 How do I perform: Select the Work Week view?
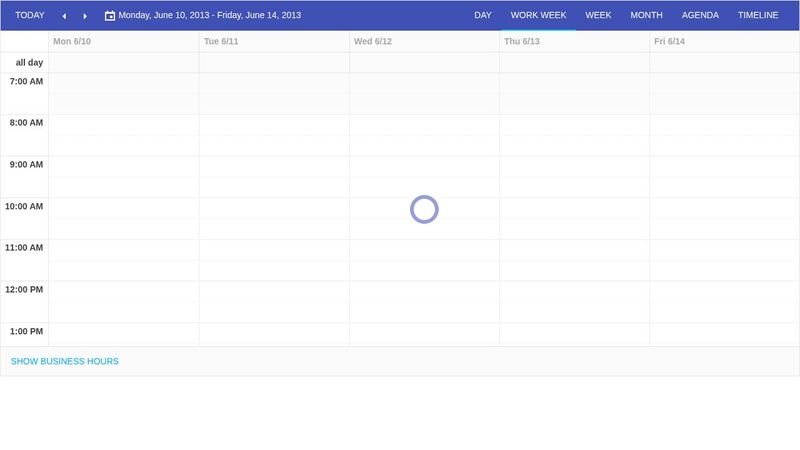538,15
